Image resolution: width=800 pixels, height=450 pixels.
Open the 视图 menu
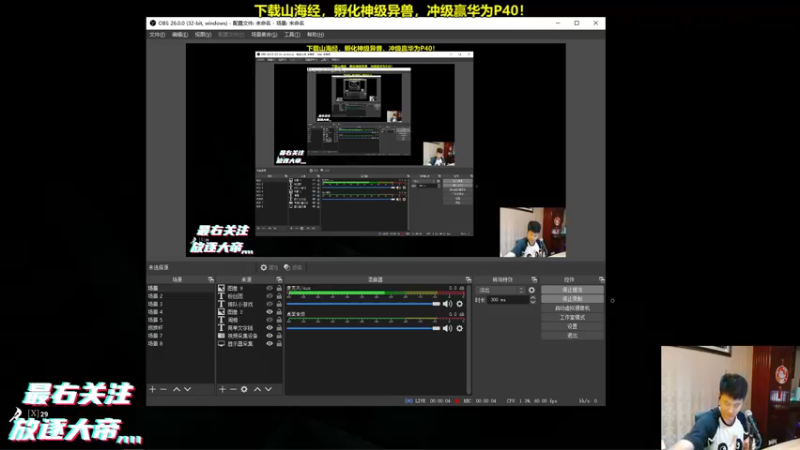[x=203, y=35]
